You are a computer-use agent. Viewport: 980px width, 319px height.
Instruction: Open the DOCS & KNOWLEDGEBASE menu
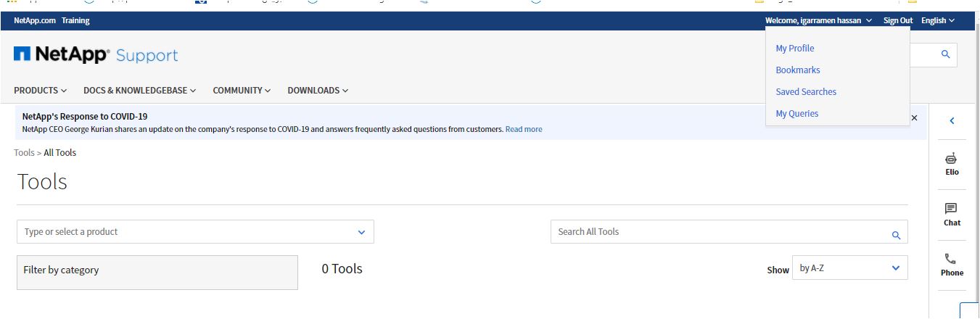point(140,91)
